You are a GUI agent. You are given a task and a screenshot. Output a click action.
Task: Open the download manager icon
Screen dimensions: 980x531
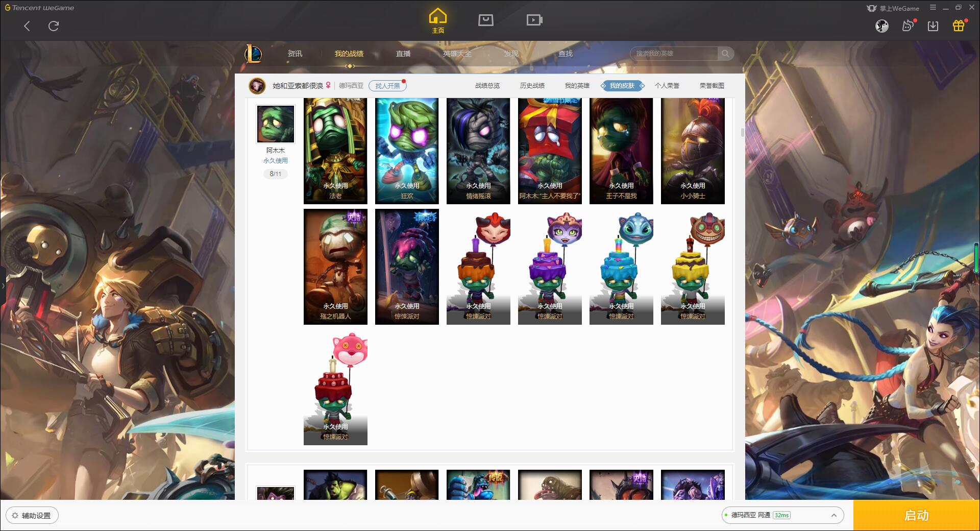(x=933, y=26)
